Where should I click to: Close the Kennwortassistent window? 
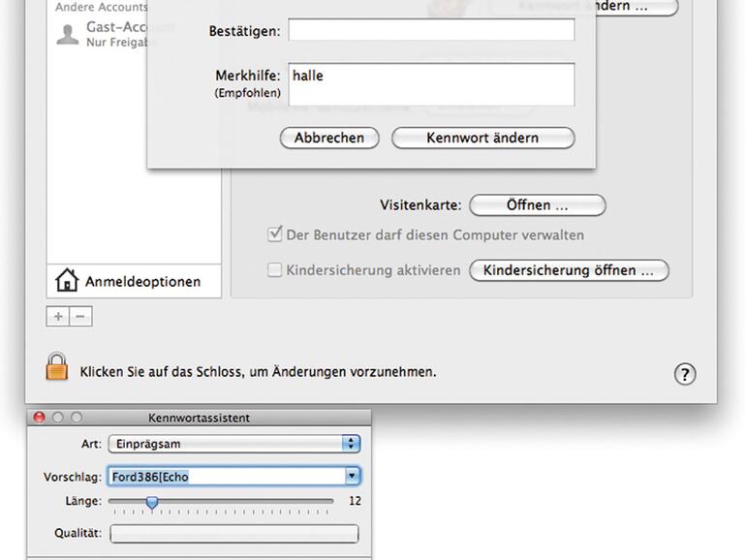pyautogui.click(x=40, y=418)
